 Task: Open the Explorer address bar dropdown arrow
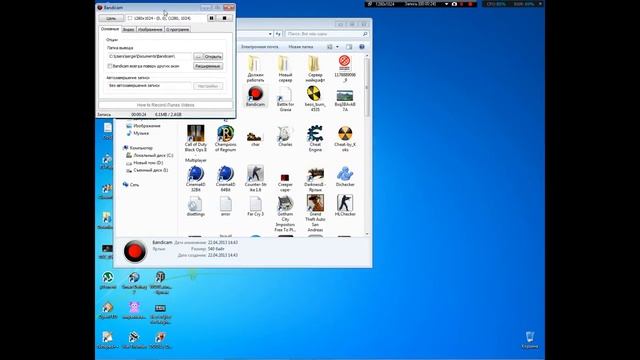point(270,34)
